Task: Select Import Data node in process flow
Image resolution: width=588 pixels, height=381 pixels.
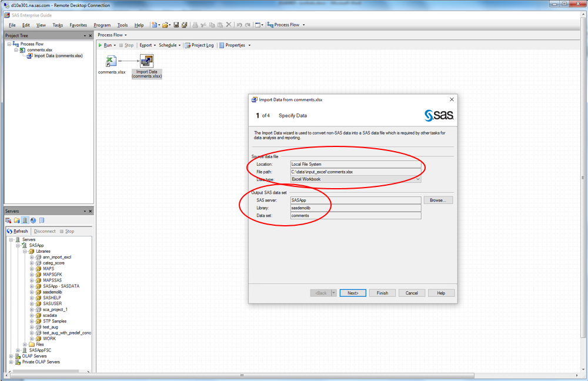Action: pos(146,66)
